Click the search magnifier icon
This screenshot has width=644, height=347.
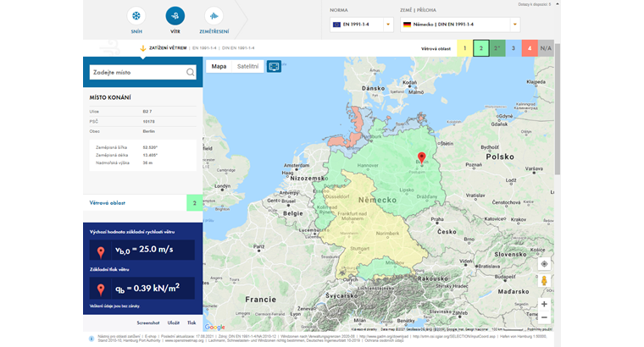(x=190, y=72)
